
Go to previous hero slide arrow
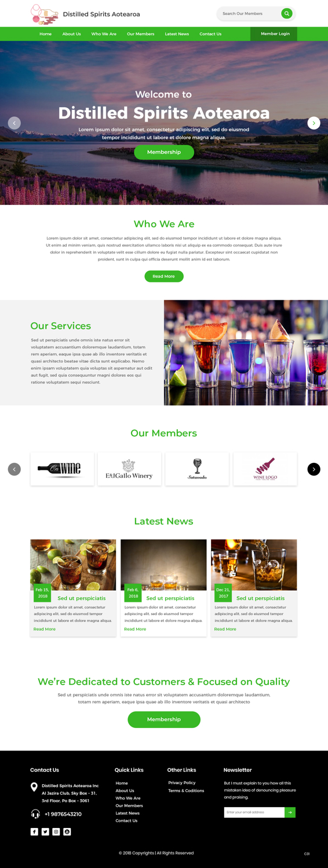point(14,123)
